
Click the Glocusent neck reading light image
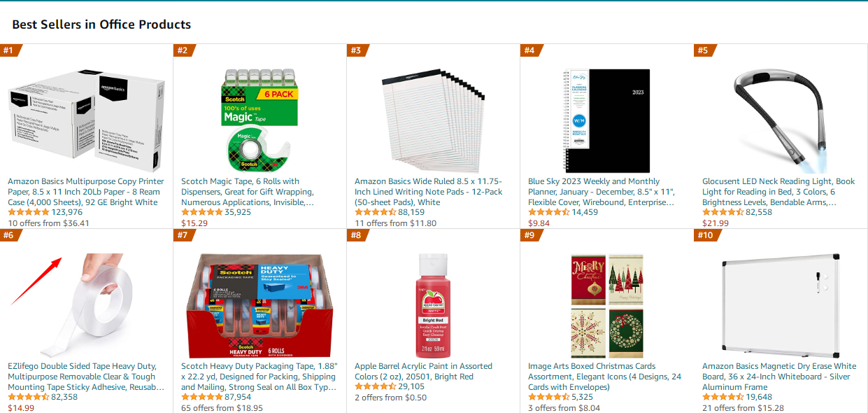pos(781,120)
